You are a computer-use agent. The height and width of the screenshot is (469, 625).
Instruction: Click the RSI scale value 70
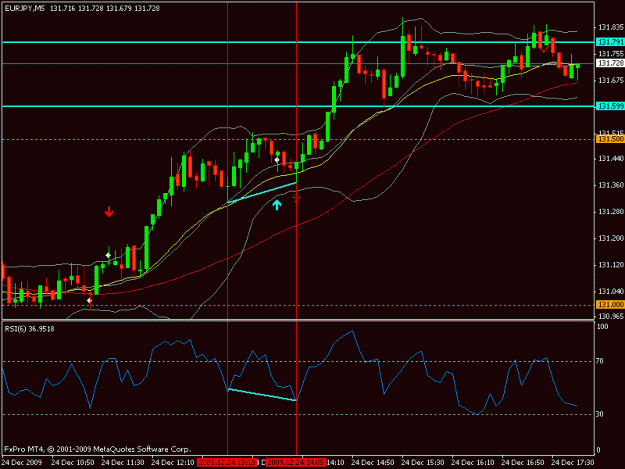600,361
